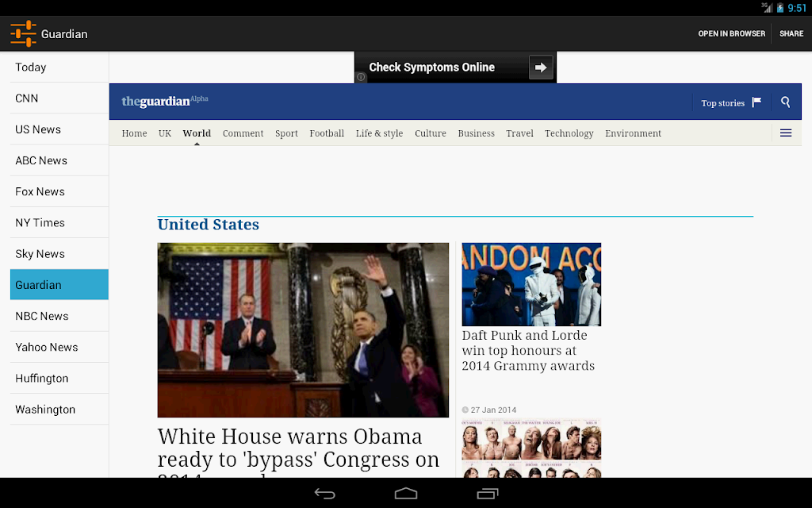Screen dimensions: 812x508
Task: Open the Sport nav tab
Action: 286,133
